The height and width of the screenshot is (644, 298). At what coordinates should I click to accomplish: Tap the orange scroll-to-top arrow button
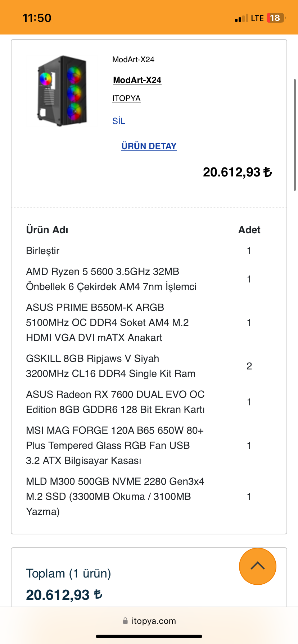(x=257, y=566)
